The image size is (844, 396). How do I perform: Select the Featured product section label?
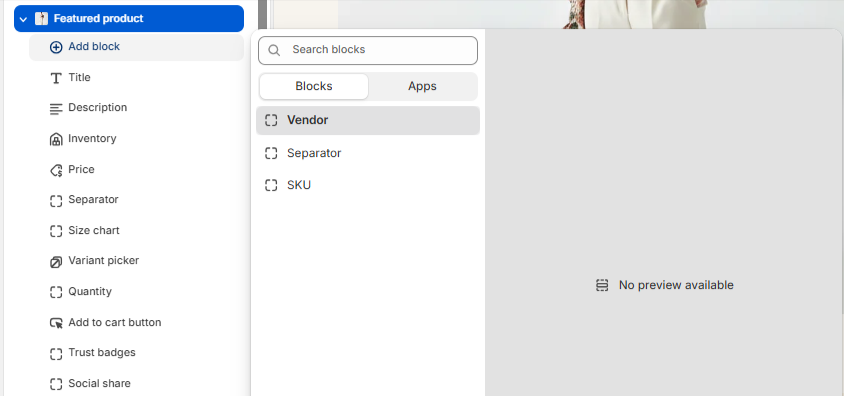[x=99, y=18]
